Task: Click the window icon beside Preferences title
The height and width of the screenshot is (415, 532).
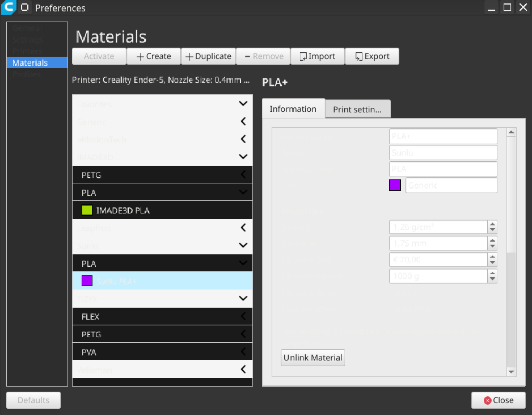Action: point(25,7)
